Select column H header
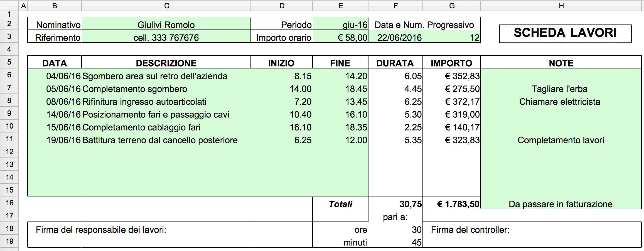Viewport: 644px width, 251px height. tap(561, 6)
